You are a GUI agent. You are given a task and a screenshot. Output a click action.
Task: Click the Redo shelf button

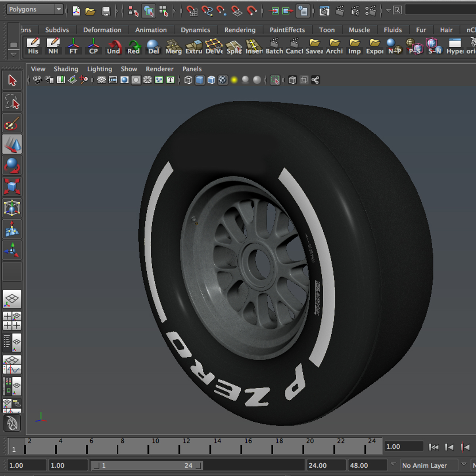point(134,47)
